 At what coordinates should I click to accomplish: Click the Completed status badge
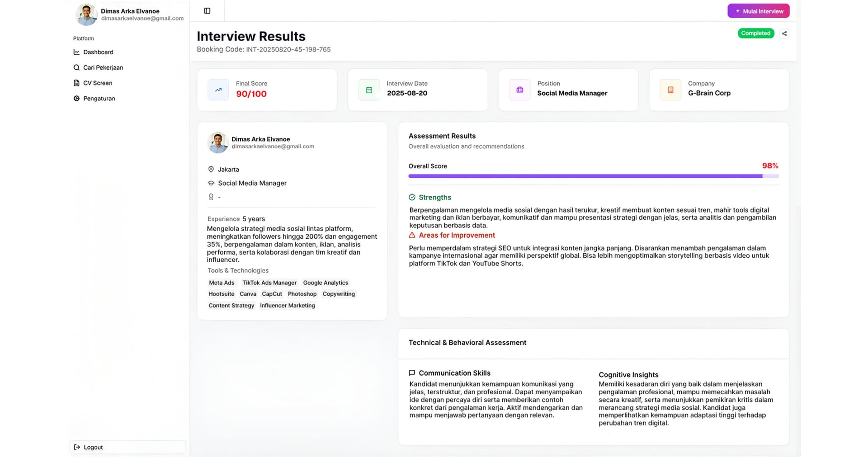(x=755, y=33)
